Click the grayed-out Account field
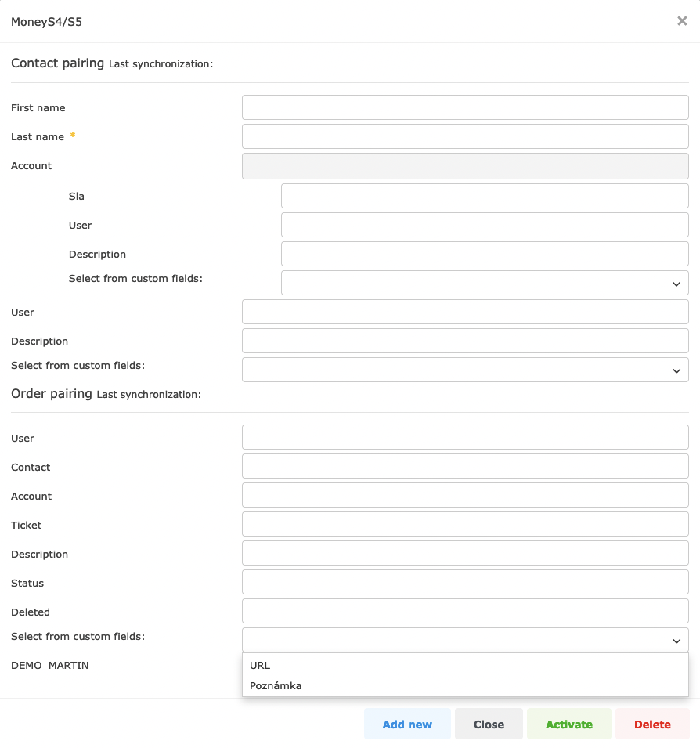700x748 pixels. [x=465, y=165]
